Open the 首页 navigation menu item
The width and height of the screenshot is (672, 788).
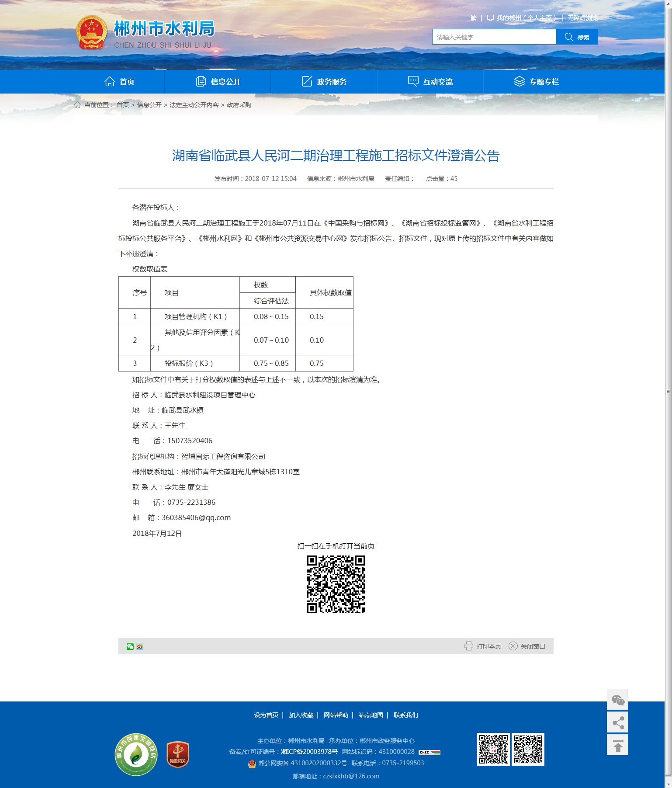pos(119,82)
